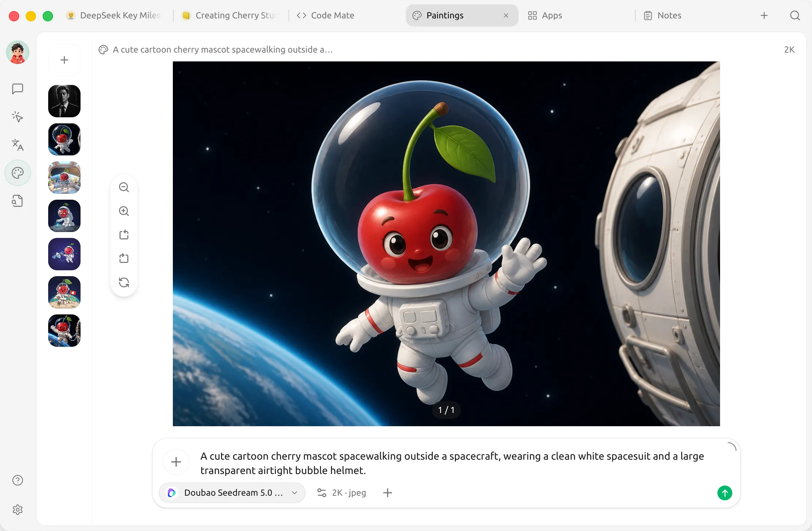Select the black-and-white man portrait thumbnail
Screen dimensions: 812x531
tap(64, 101)
